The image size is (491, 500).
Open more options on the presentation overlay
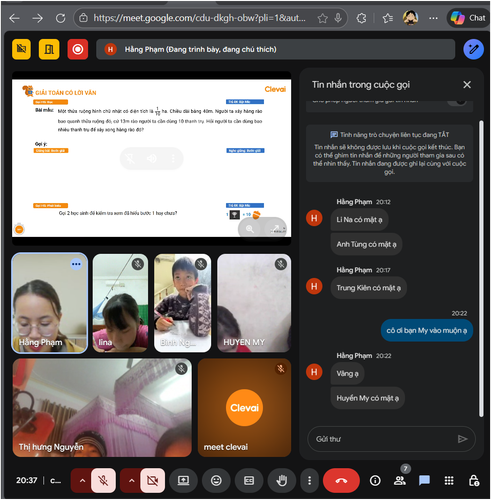click(x=173, y=159)
